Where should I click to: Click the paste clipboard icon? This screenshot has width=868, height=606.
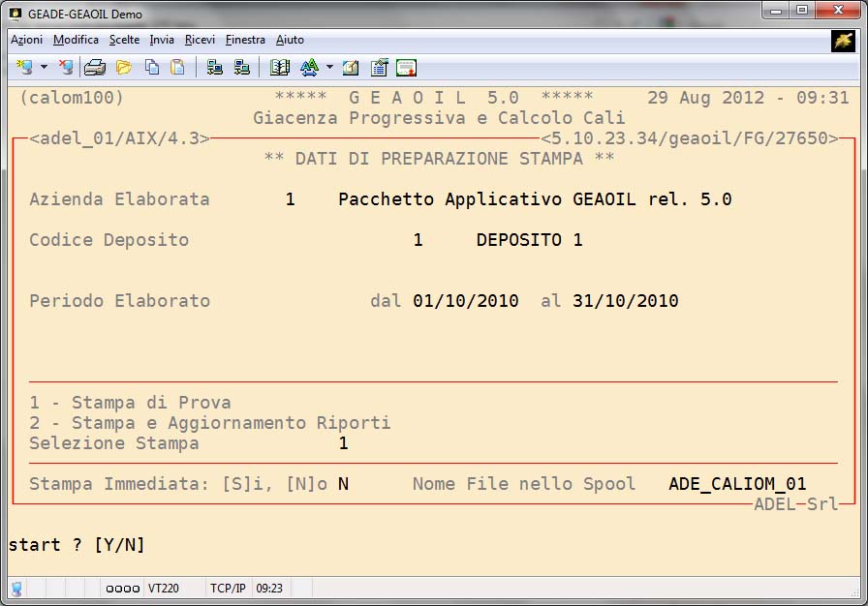177,68
